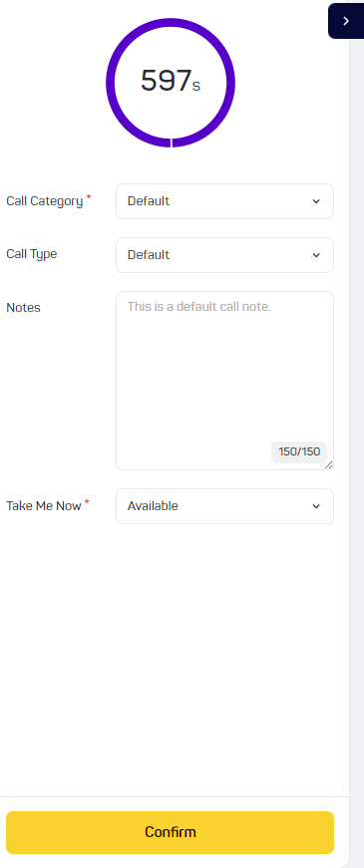Click the purple circular countdown ring
364x868 pixels.
tap(171, 83)
